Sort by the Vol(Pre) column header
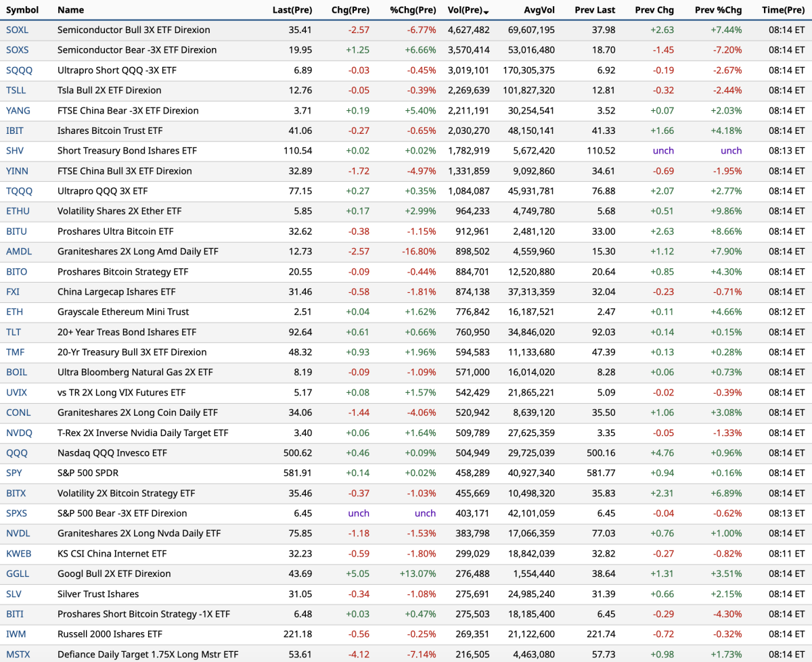Viewport: 812px width, 662px height. pyautogui.click(x=464, y=10)
